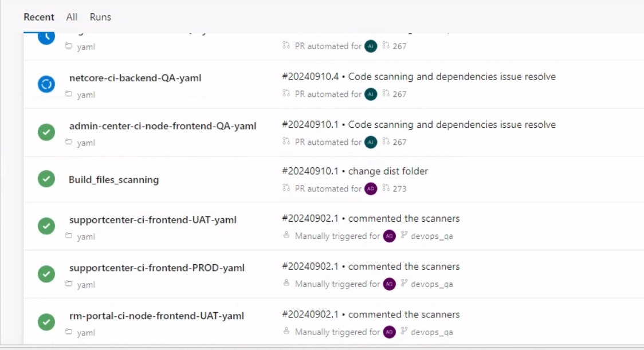Switch to the All tab
644x350 pixels.
[x=72, y=17]
